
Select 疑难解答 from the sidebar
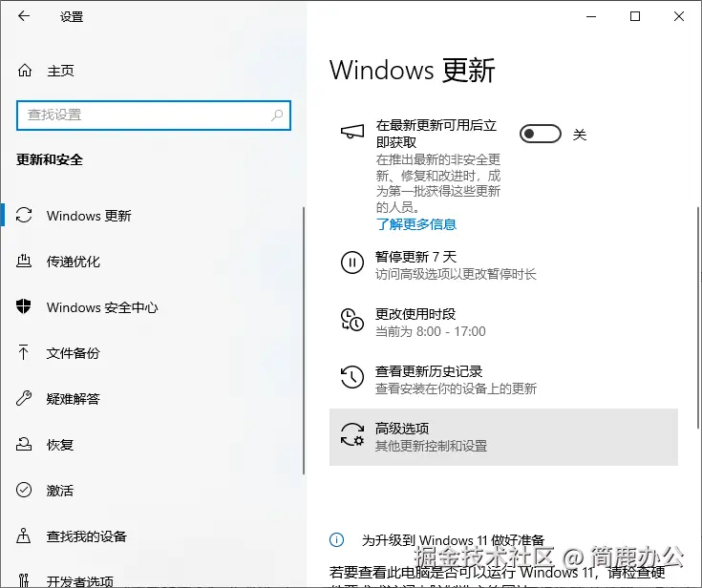[x=152, y=399]
